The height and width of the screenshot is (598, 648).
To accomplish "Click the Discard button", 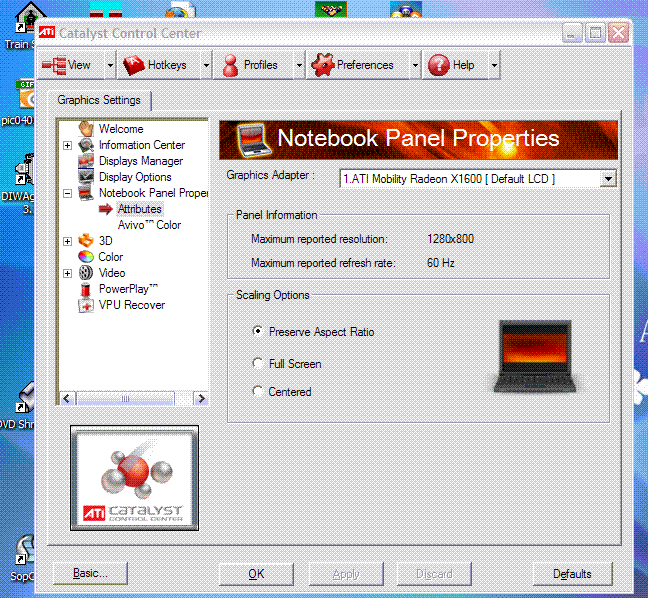I will pos(434,574).
